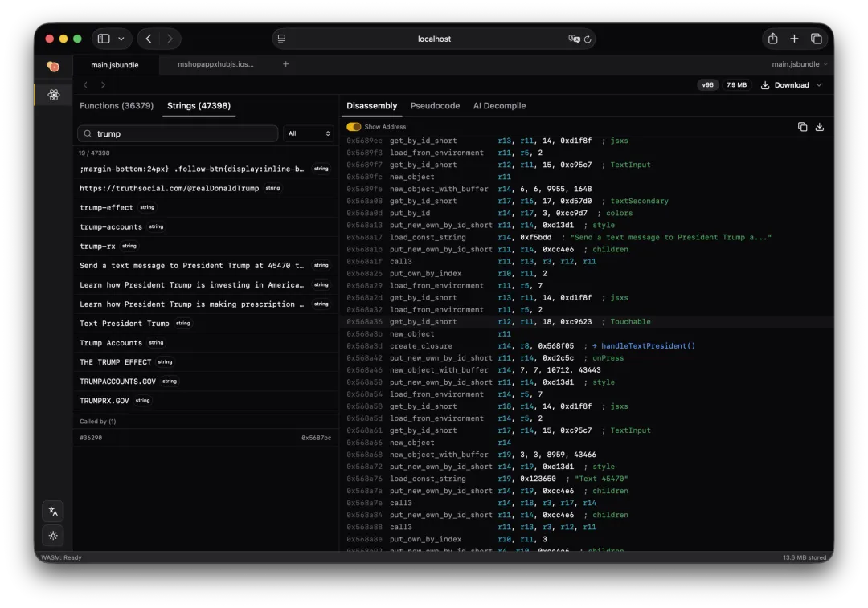868x608 pixels.
Task: Click the v96 version badge
Action: coord(707,84)
